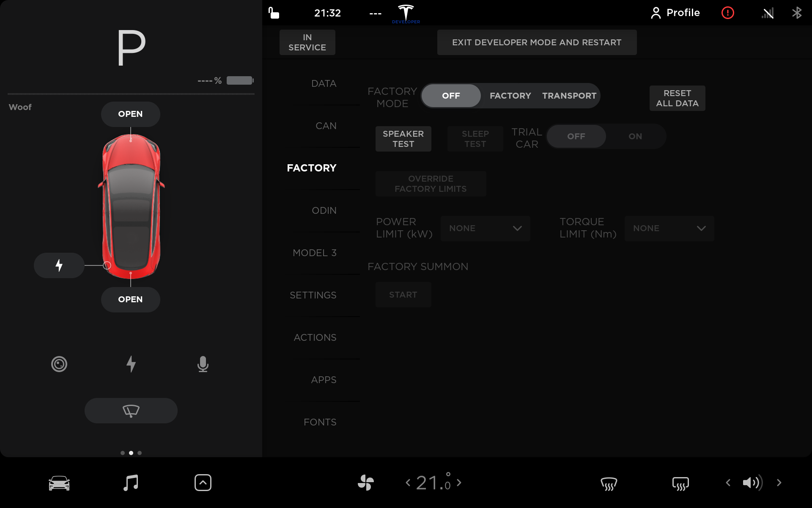Click the lightning bolt charging icon

click(x=59, y=265)
